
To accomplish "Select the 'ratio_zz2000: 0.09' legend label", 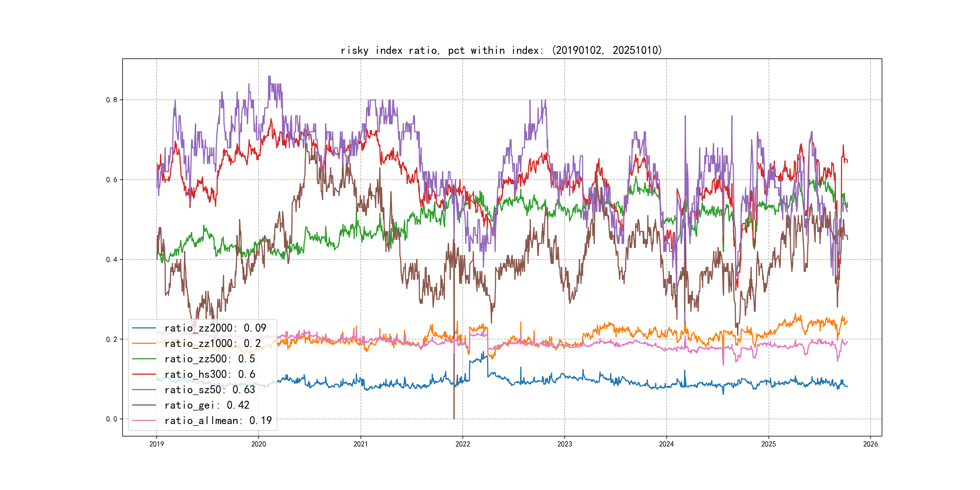I will [x=215, y=328].
